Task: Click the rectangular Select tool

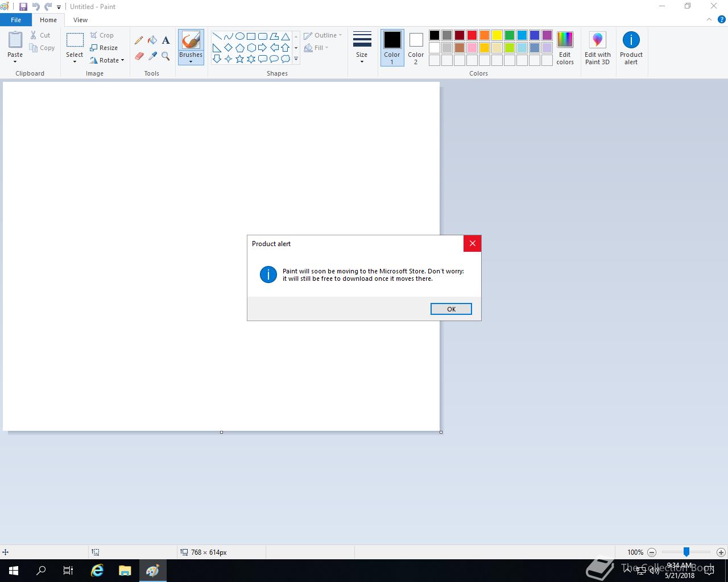Action: (x=75, y=40)
